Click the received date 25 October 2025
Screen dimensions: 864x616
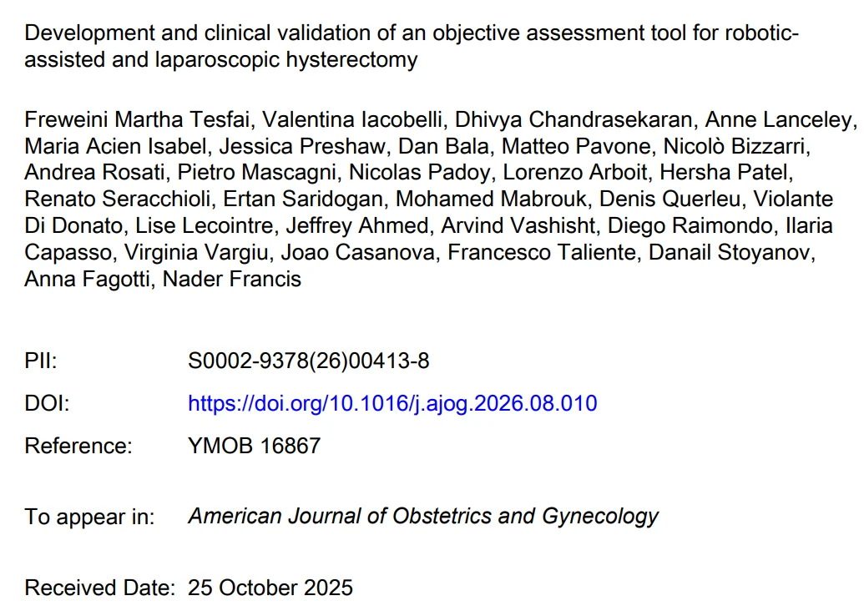click(x=270, y=588)
